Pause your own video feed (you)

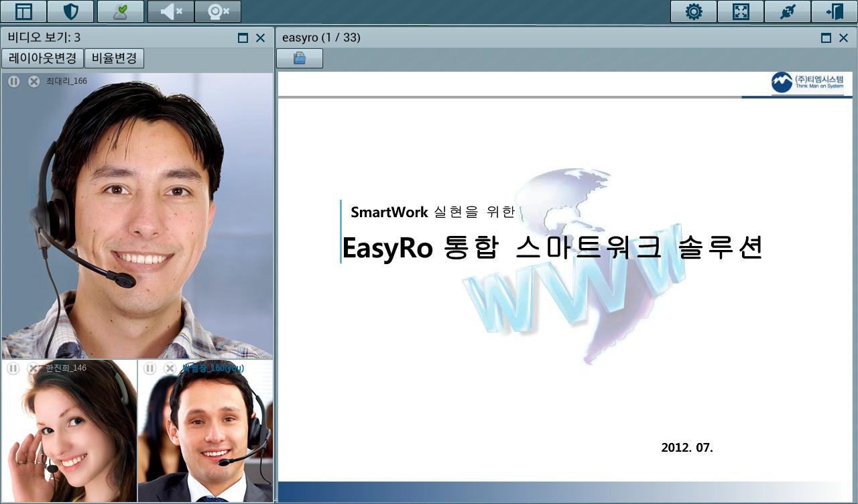click(x=150, y=369)
